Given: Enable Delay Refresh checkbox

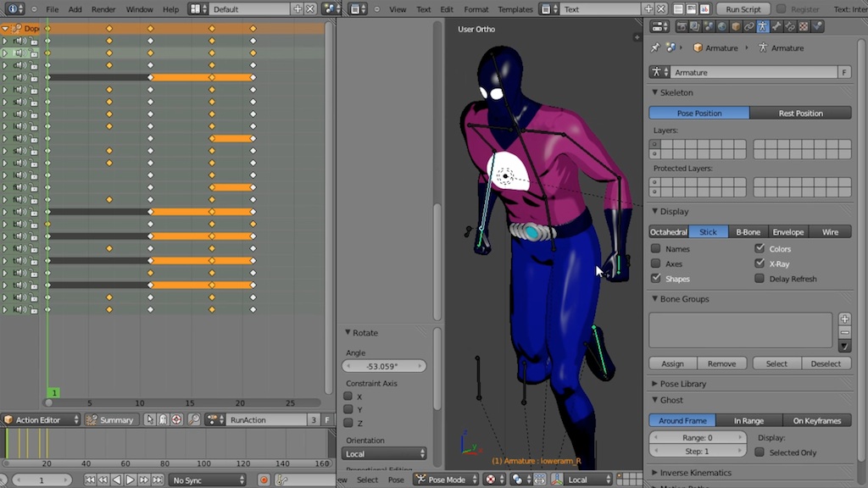Looking at the screenshot, I should point(759,278).
